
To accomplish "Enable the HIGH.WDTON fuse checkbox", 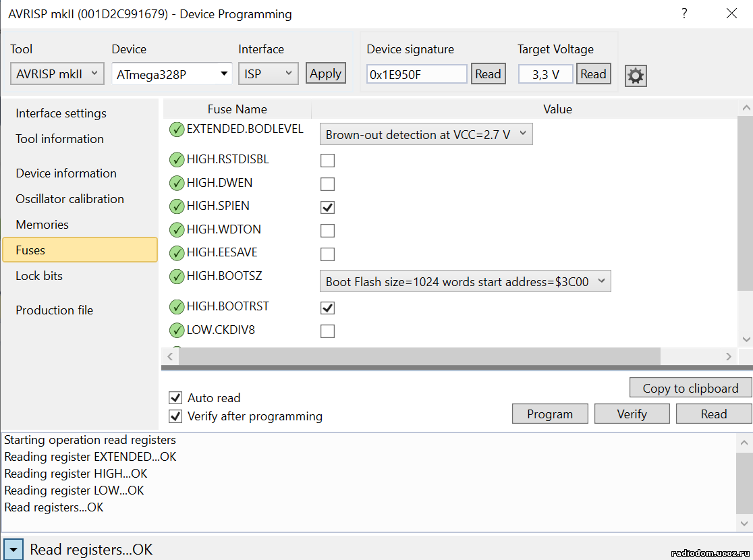I will click(x=327, y=231).
